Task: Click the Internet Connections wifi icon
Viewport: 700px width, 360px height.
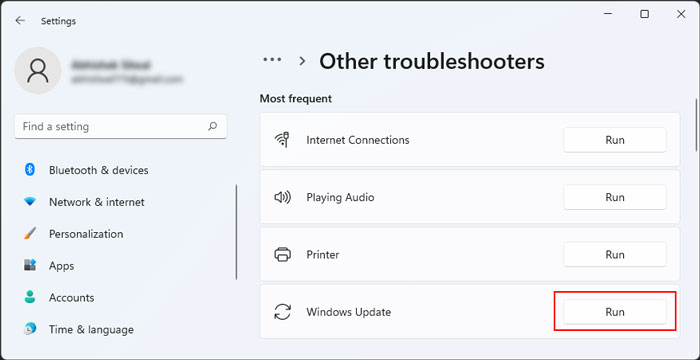Action: coord(282,140)
